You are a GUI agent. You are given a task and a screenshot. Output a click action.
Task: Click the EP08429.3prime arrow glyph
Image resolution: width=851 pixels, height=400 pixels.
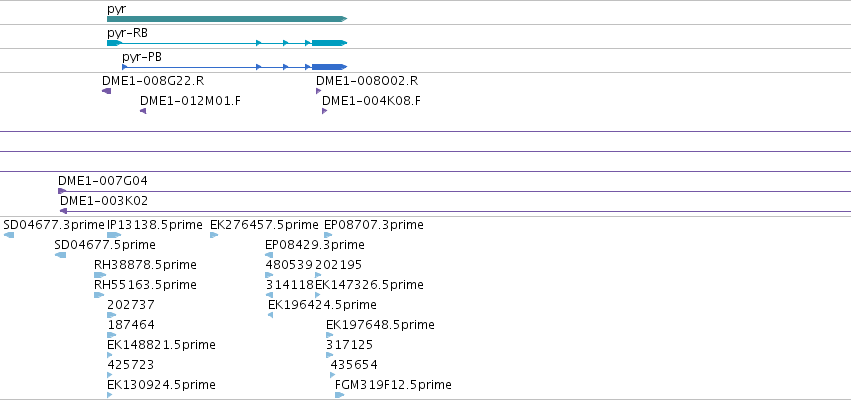pos(269,255)
